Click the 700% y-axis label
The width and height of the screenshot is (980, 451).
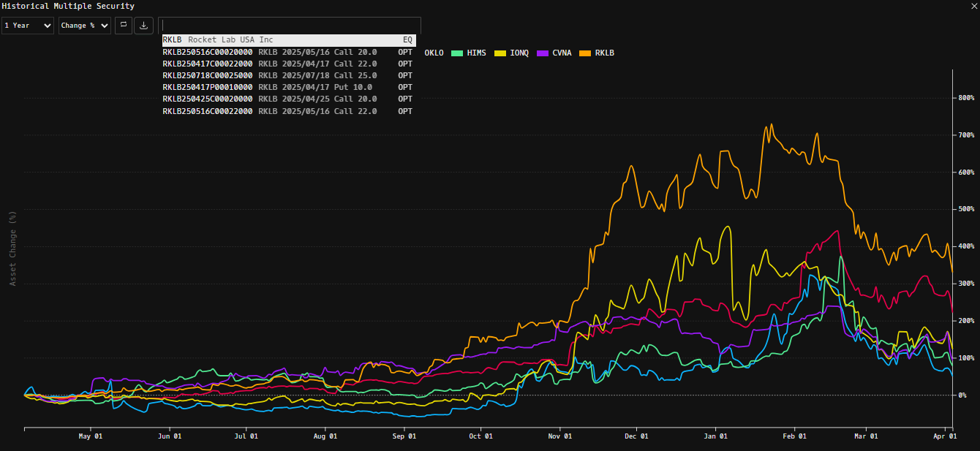click(x=965, y=135)
